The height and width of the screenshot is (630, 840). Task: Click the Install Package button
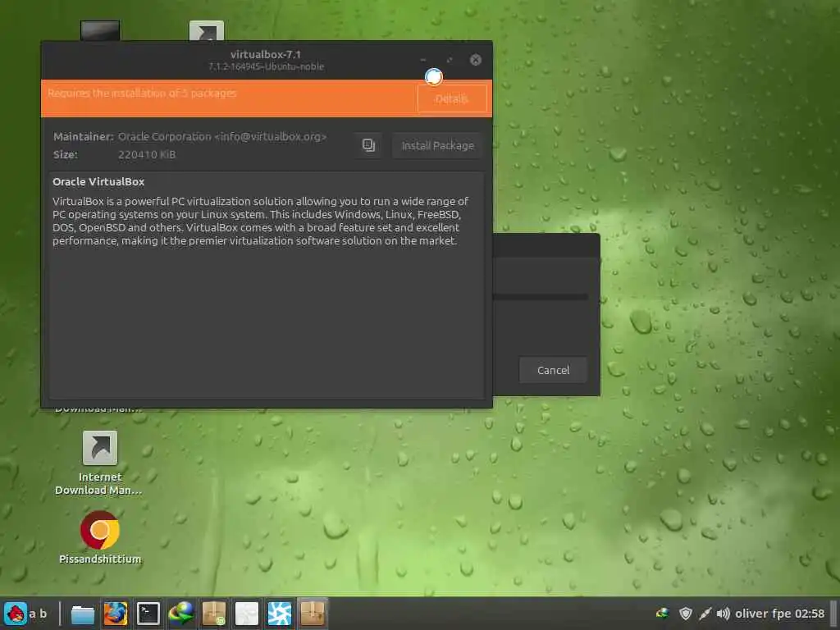point(437,145)
